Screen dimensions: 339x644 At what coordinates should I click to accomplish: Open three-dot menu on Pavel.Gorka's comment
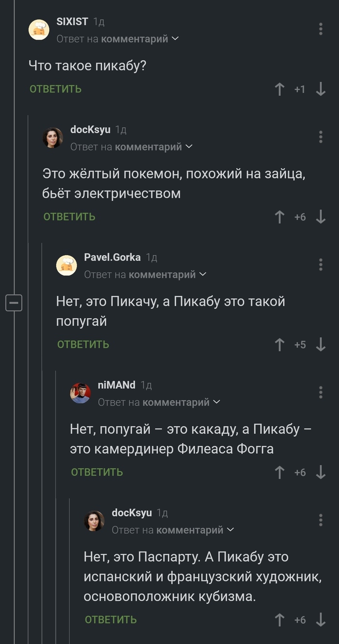321,264
